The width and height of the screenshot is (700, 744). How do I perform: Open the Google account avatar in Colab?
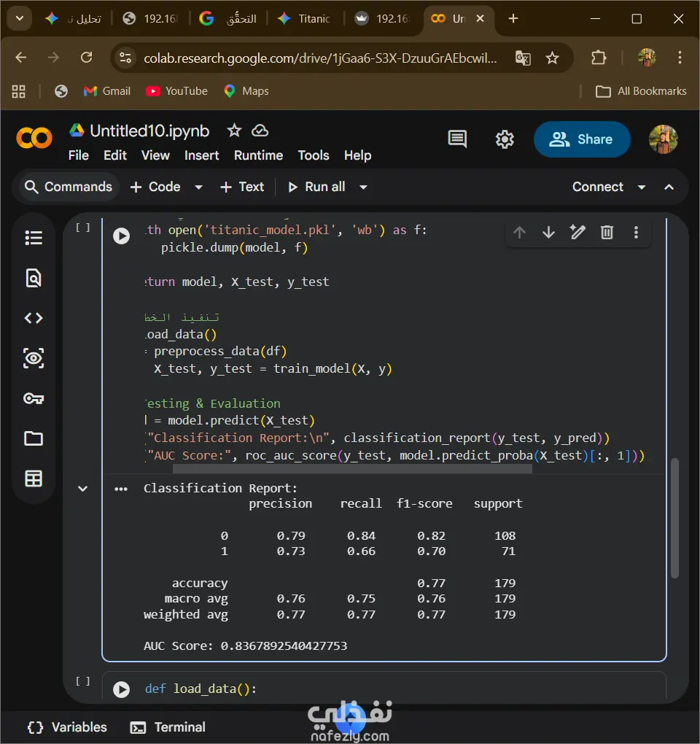click(663, 139)
